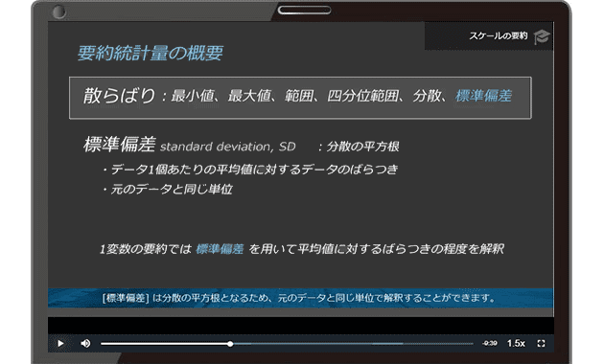Click the 散らばり heading text
Screen dimensions: 604x364
click(120, 96)
